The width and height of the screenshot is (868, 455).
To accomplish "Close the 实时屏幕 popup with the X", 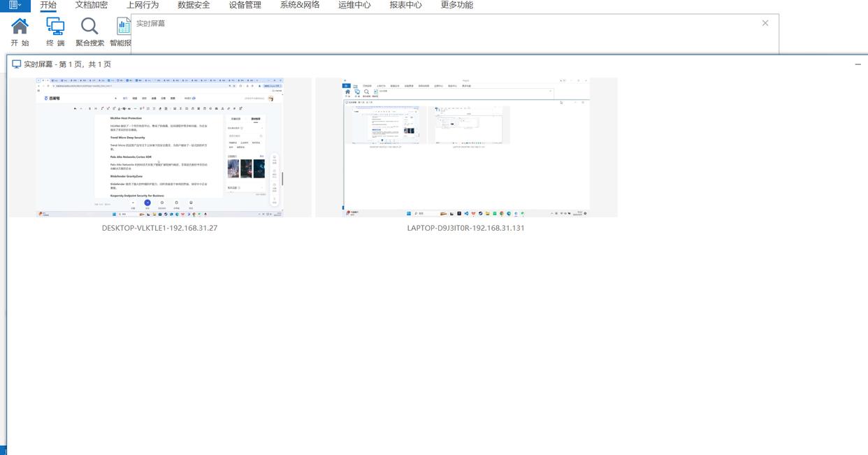I will [765, 23].
